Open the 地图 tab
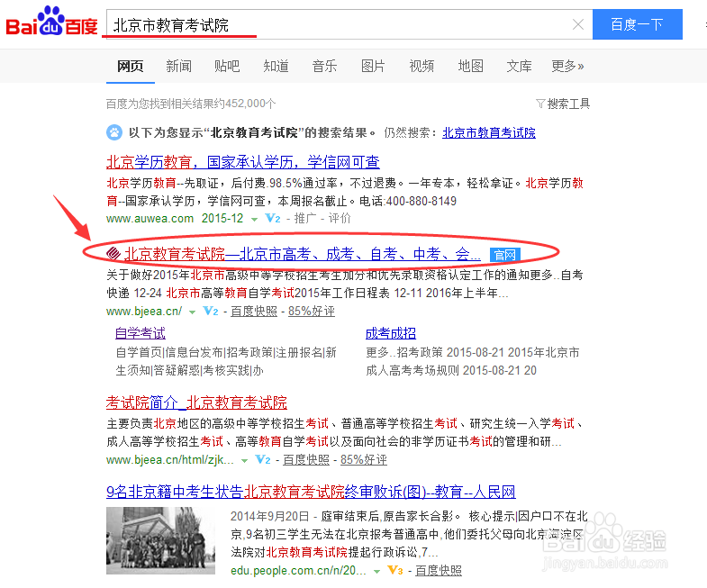 pos(471,67)
